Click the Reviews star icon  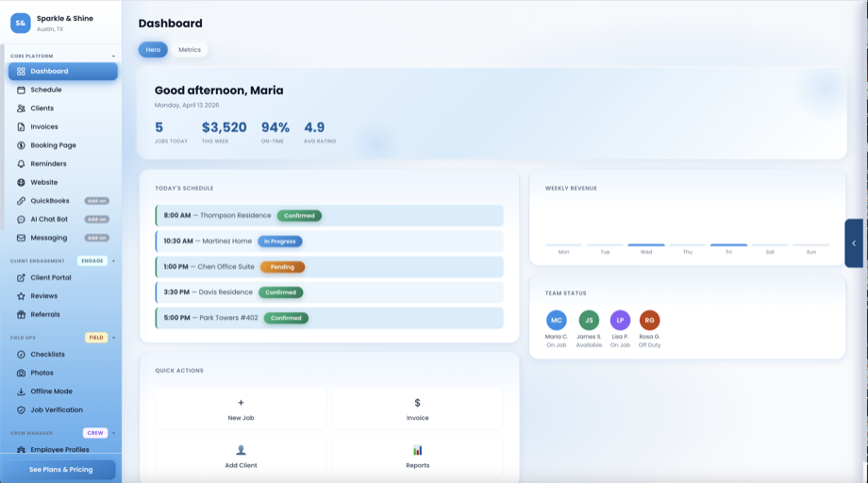pyautogui.click(x=21, y=296)
